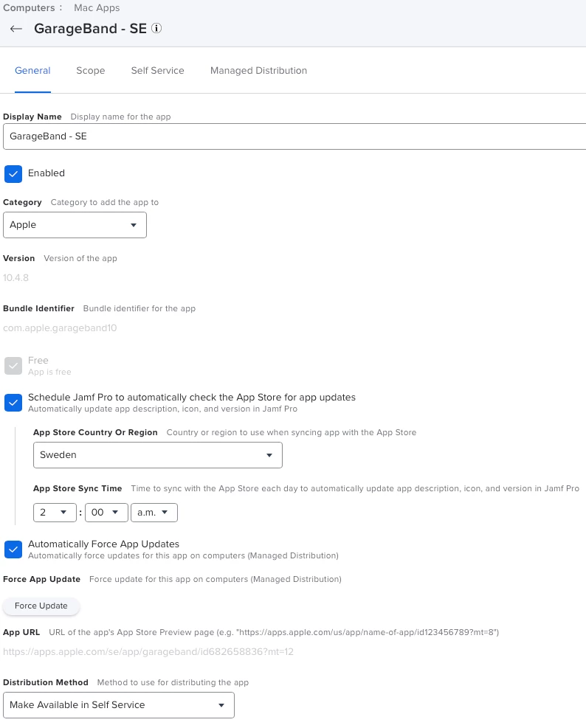Toggle the Schedule Jamf Pro app updates checkbox

point(13,403)
